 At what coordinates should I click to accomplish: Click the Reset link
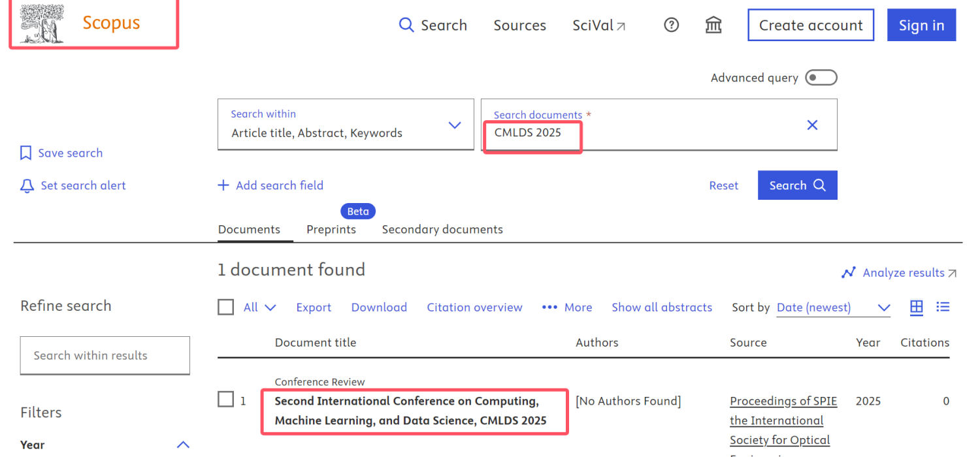[x=724, y=185]
